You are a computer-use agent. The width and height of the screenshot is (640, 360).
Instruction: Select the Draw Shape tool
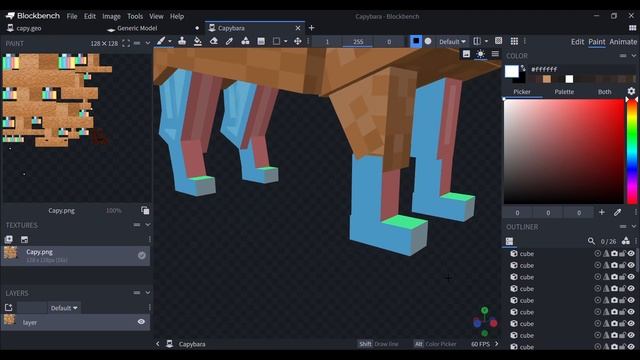[245, 41]
